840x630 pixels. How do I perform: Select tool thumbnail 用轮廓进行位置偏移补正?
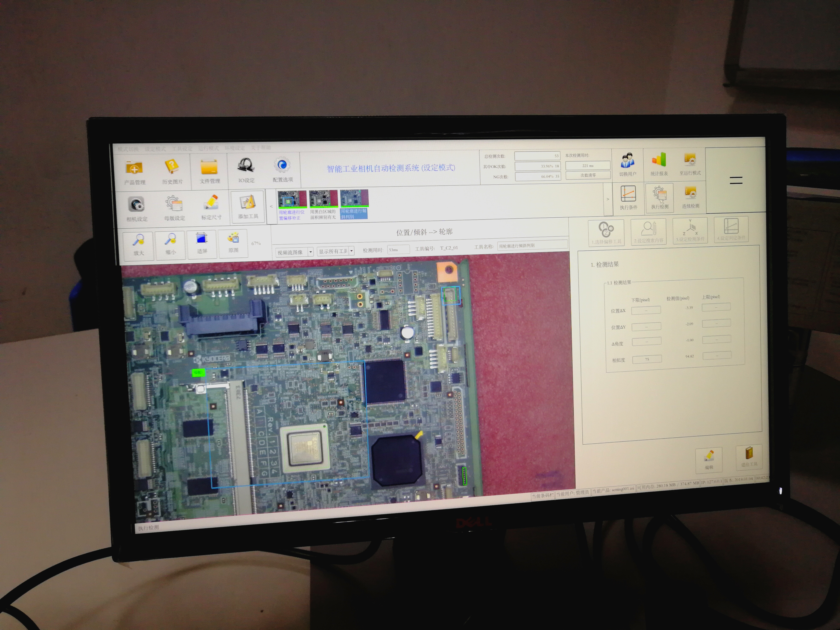click(292, 205)
